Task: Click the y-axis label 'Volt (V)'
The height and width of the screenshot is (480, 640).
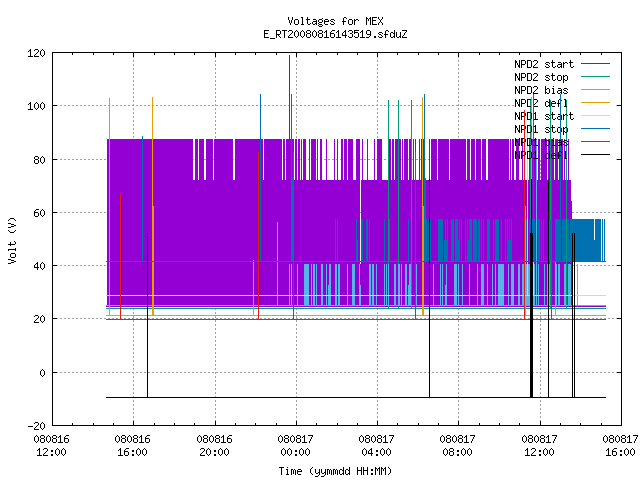Action: pyautogui.click(x=12, y=240)
